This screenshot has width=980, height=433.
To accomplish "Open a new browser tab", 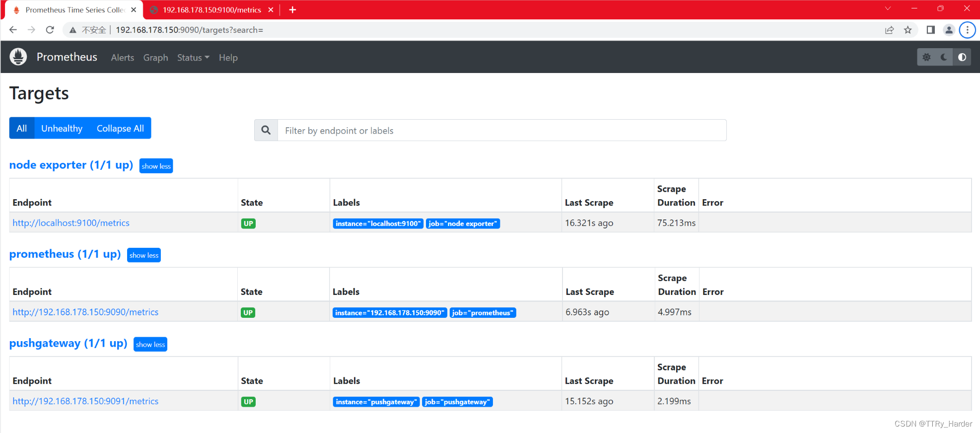I will (292, 10).
